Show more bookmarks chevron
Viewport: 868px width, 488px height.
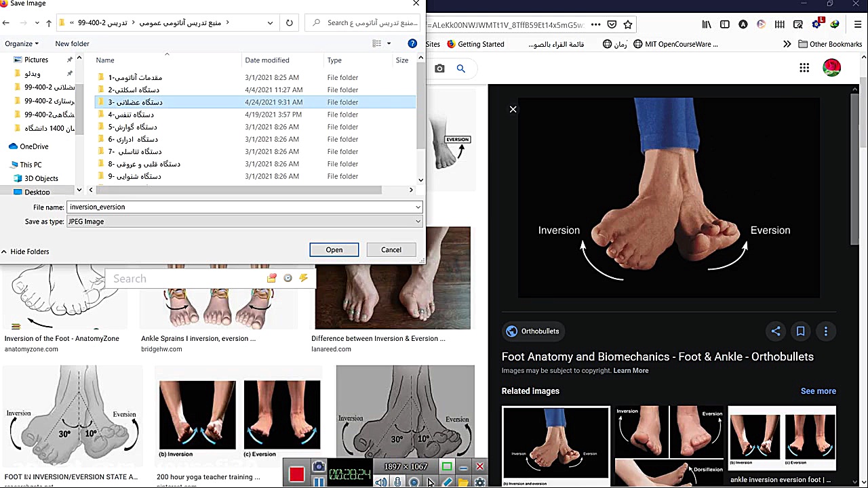(x=787, y=44)
